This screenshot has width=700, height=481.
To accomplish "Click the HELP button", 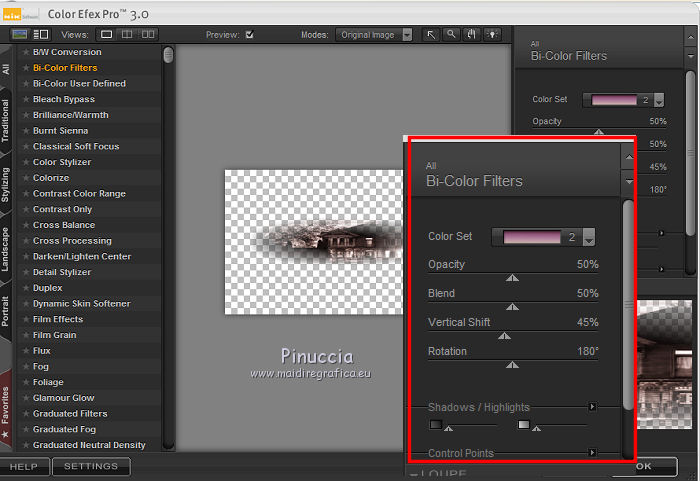I will coord(24,467).
